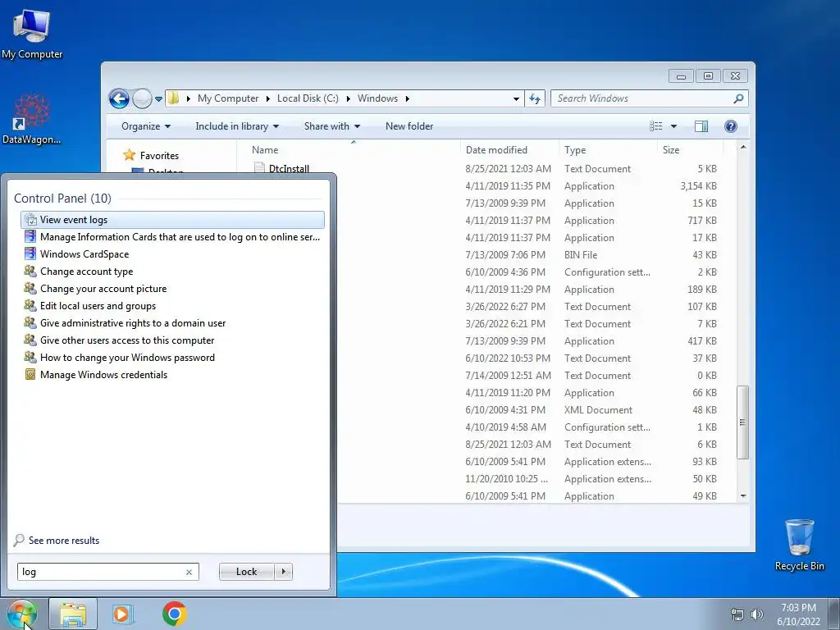Viewport: 840px width, 630px height.
Task: Clear the Start menu search text
Action: [189, 572]
